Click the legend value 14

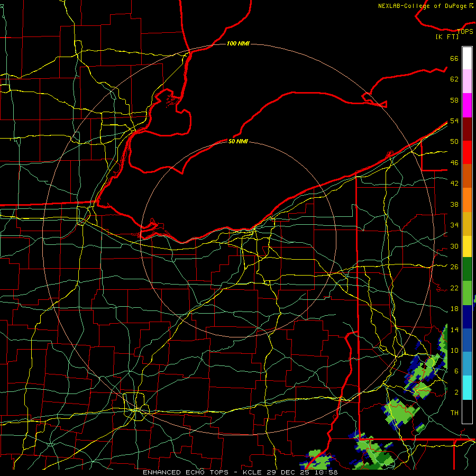tap(454, 329)
